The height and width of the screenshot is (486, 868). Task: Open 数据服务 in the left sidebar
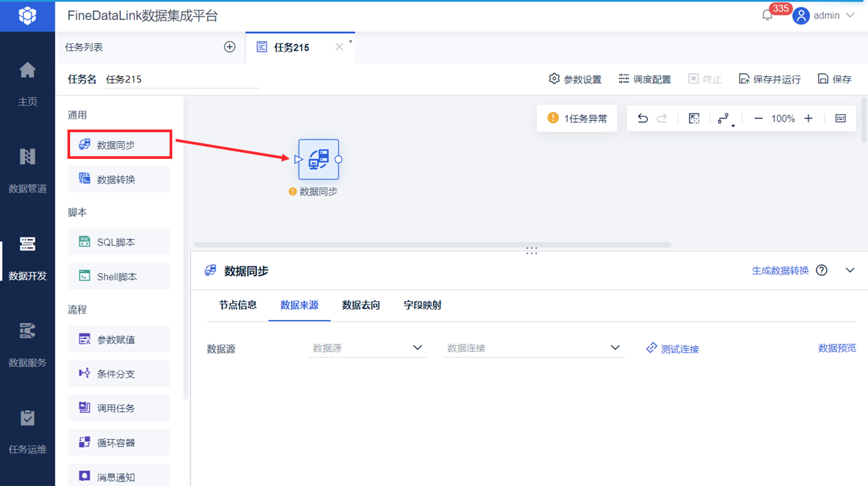coord(27,344)
